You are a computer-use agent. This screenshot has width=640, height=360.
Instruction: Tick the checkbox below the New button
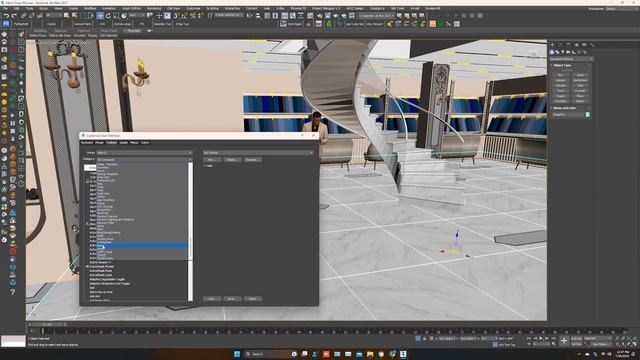tap(205, 166)
